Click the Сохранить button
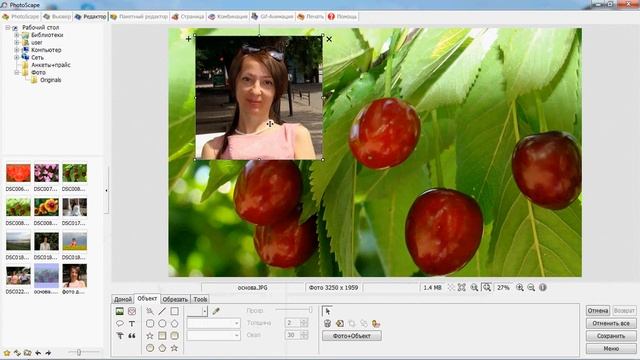640x360 pixels. pos(611,336)
